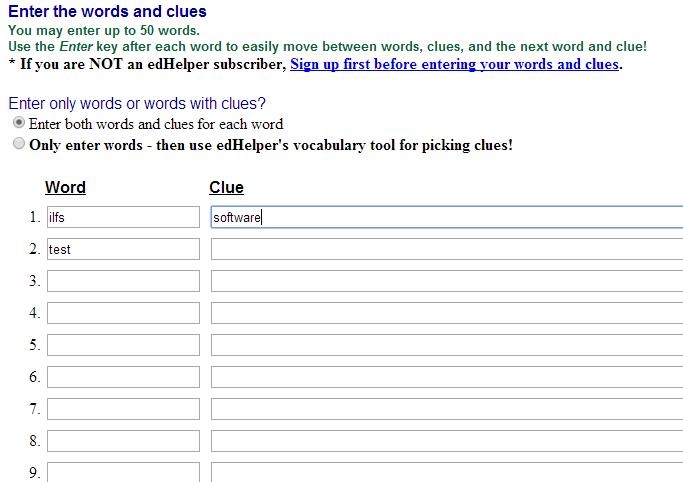Focus the Clue field for row 8

[446, 441]
